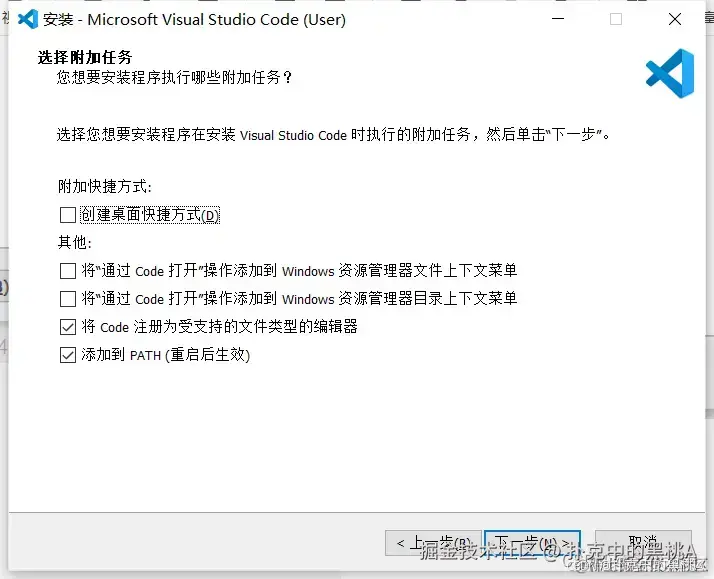Check 'Open with Code' for directory context menu
This screenshot has height=579, width=714.
click(x=68, y=299)
